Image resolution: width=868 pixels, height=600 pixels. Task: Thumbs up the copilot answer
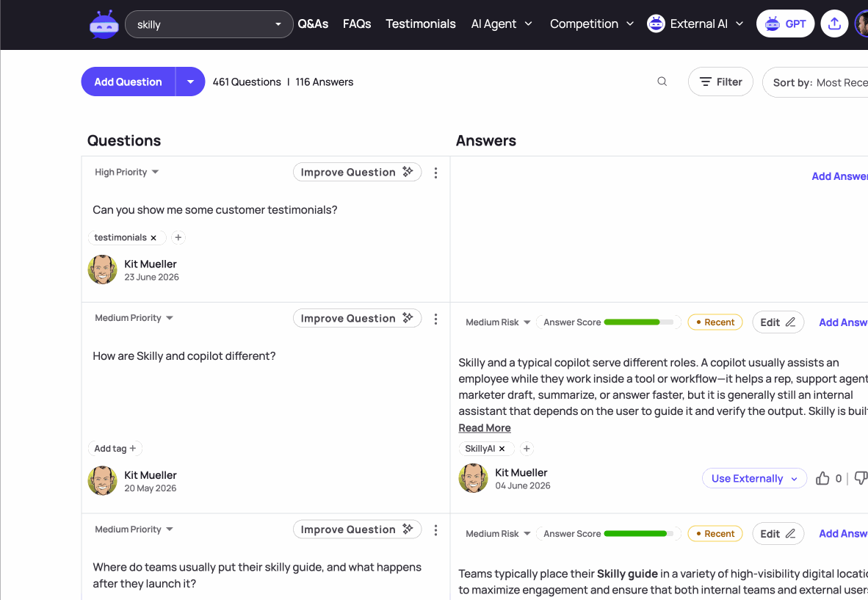click(822, 478)
